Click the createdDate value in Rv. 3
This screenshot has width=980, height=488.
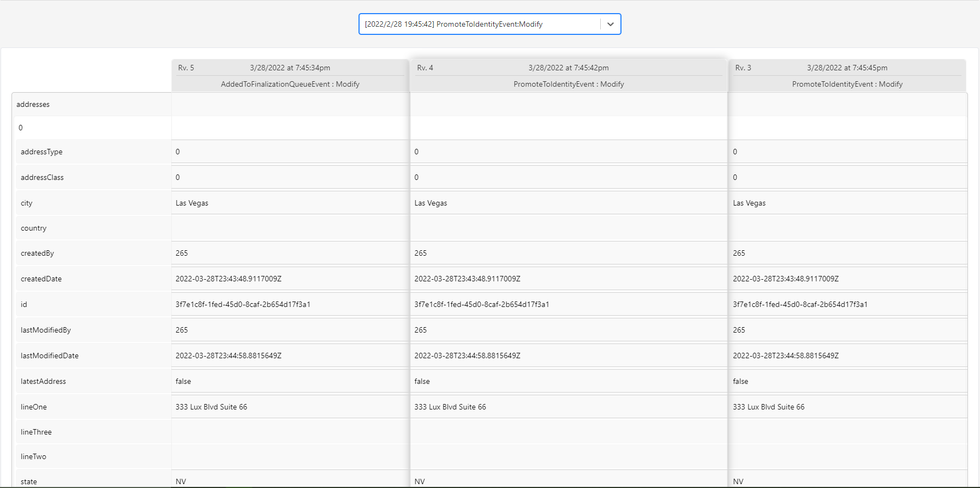tap(786, 279)
